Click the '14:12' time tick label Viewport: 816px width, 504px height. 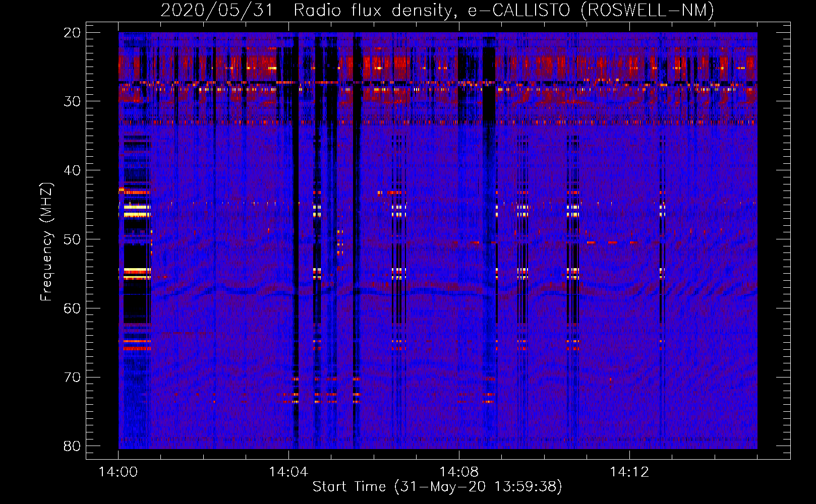point(629,472)
